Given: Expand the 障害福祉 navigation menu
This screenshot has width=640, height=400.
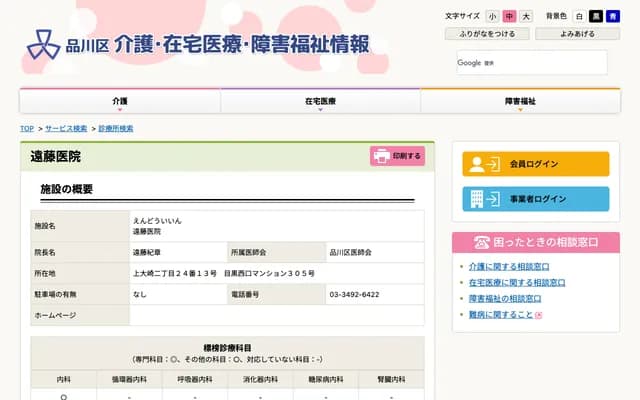Looking at the screenshot, I should pyautogui.click(x=519, y=102).
